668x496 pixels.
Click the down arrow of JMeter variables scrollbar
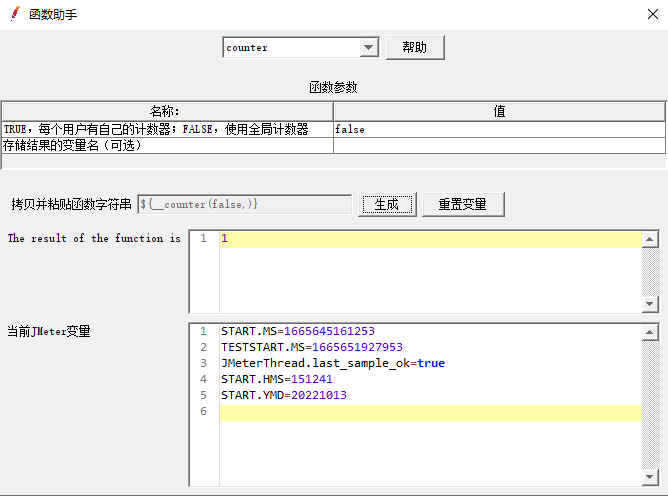click(x=650, y=477)
